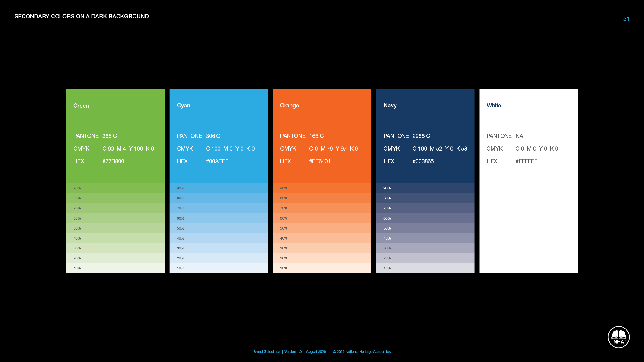
Task: Click the White swatch title
Action: [494, 106]
